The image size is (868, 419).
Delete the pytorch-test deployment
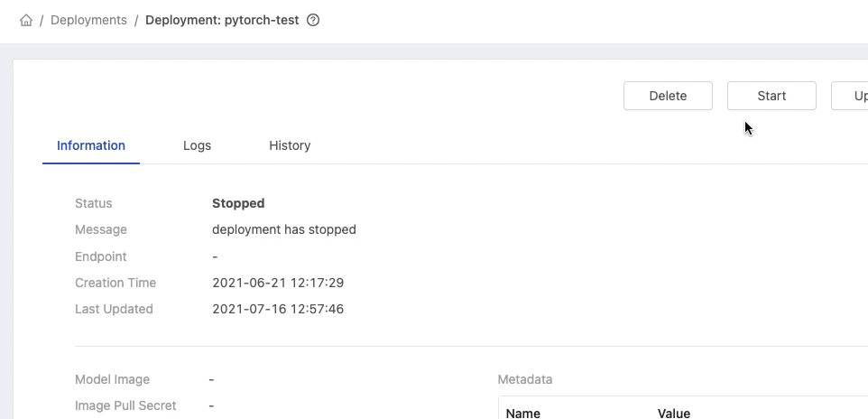point(668,96)
